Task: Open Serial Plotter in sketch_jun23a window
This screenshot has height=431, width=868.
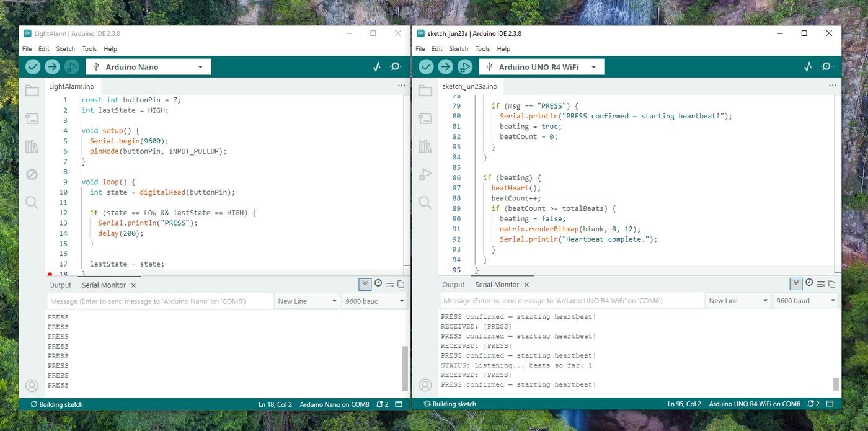Action: click(x=808, y=67)
